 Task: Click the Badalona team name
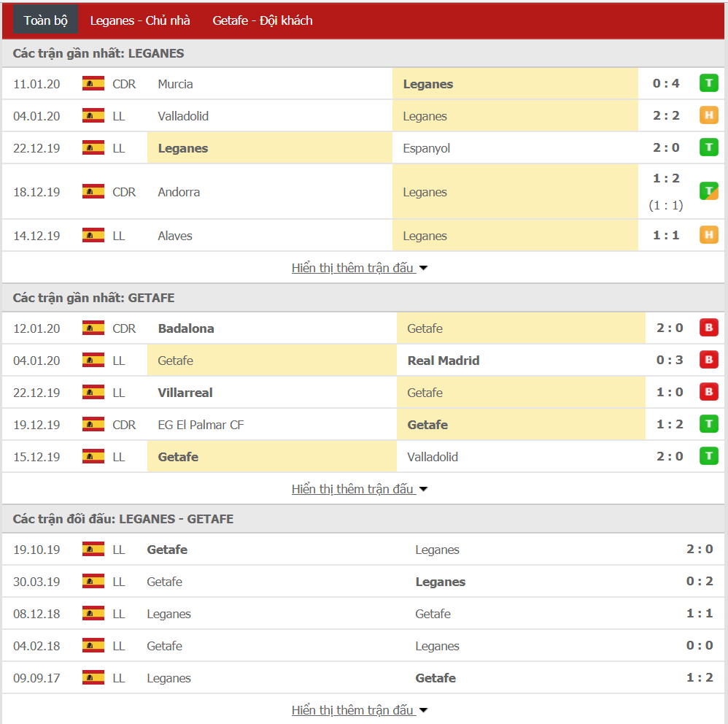tap(186, 328)
